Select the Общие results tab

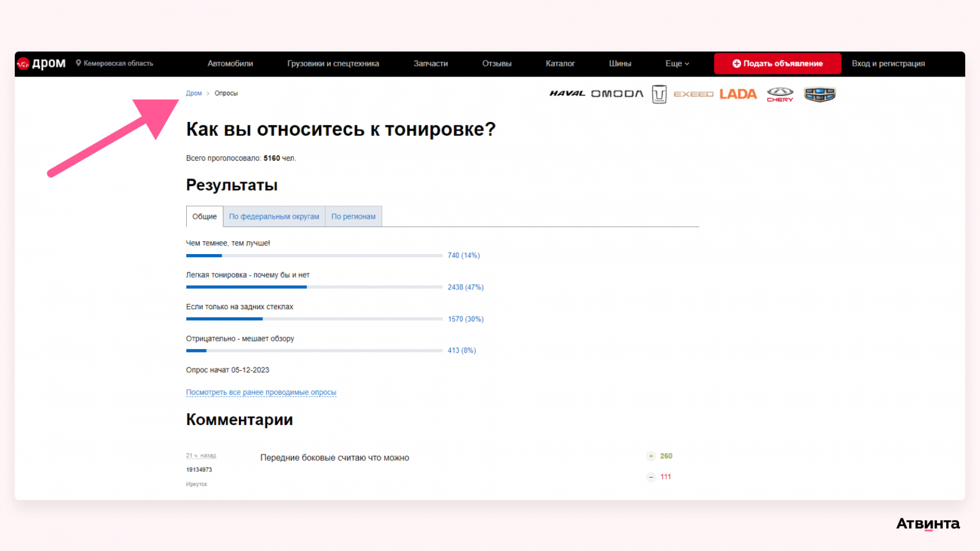tap(205, 216)
